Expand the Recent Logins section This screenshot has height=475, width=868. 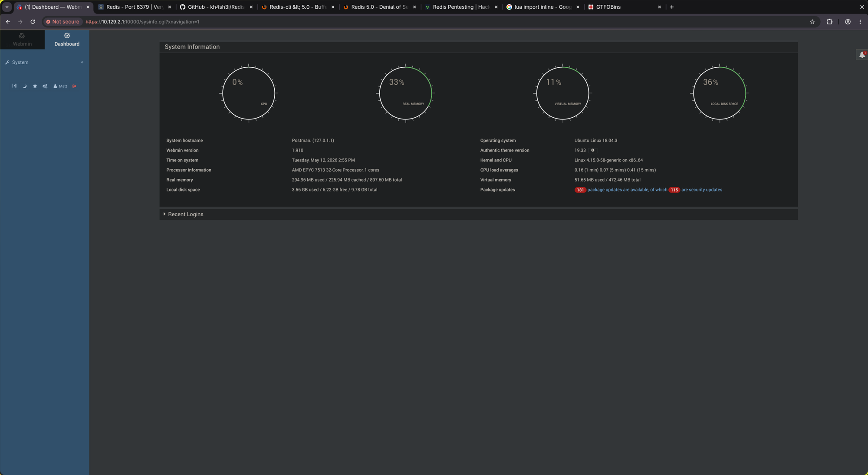(x=185, y=214)
